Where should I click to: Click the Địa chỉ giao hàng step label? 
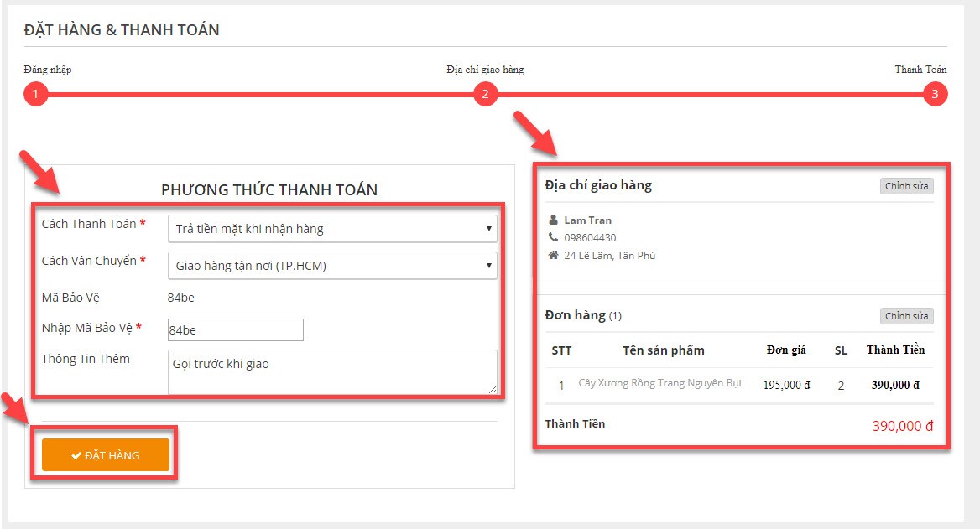coord(485,70)
